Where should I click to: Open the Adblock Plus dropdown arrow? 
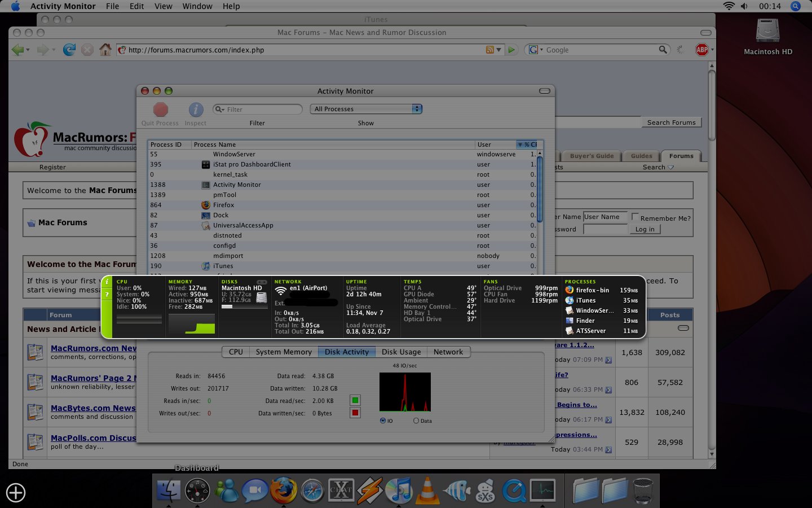point(712,50)
